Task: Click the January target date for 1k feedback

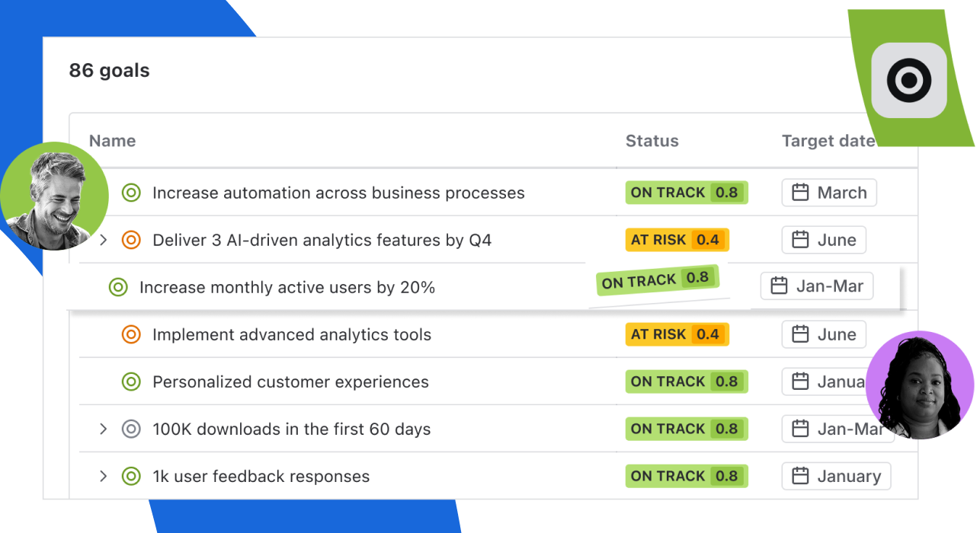Action: tap(836, 476)
